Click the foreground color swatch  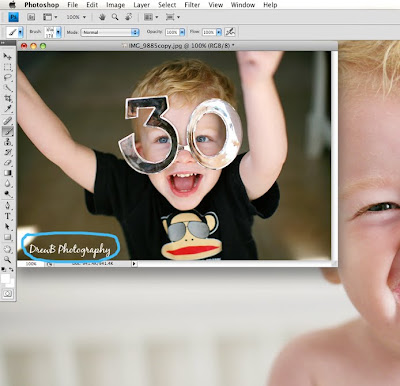coord(5,279)
